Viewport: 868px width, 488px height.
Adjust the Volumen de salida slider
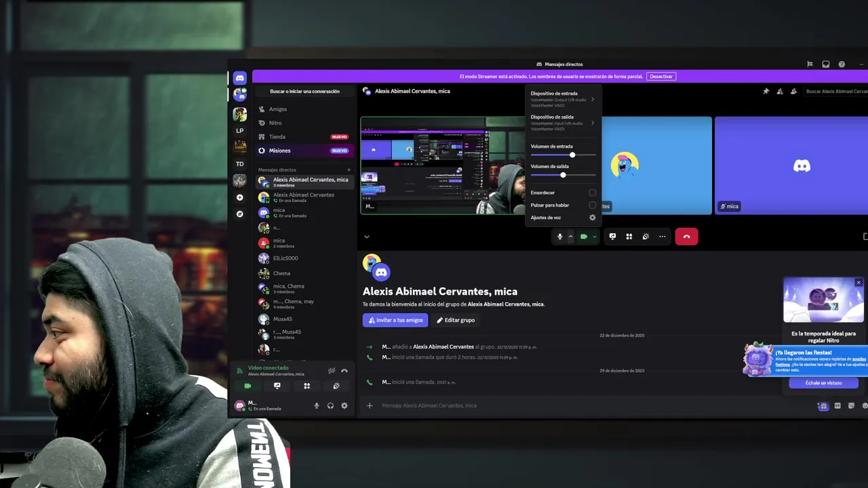point(563,175)
